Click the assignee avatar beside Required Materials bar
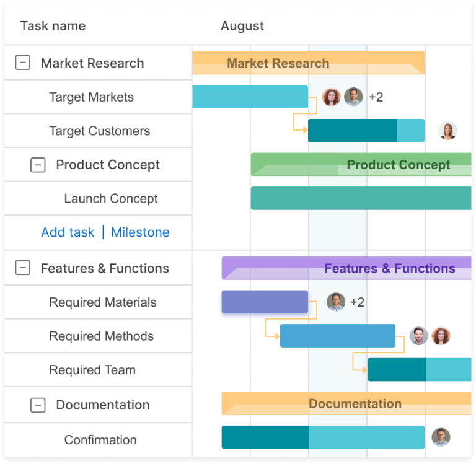Image resolution: width=476 pixels, height=464 pixels. 335,302
